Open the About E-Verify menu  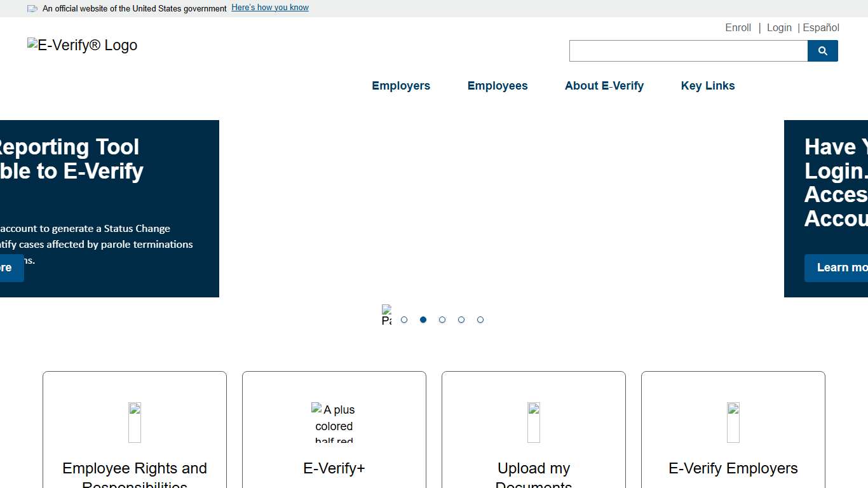click(x=604, y=86)
